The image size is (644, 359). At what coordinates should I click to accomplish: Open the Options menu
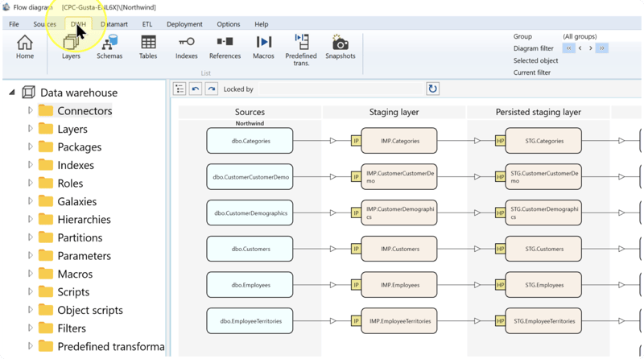pyautogui.click(x=229, y=24)
